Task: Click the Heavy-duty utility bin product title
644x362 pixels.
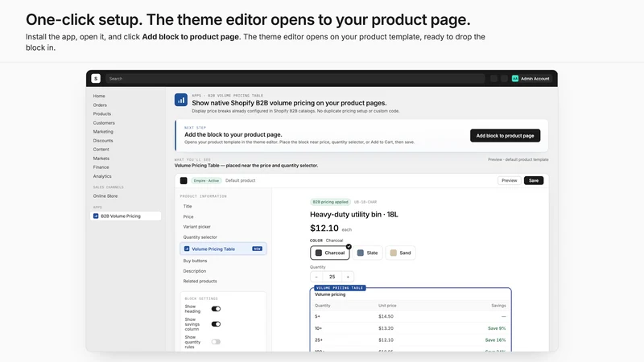Action: 354,214
